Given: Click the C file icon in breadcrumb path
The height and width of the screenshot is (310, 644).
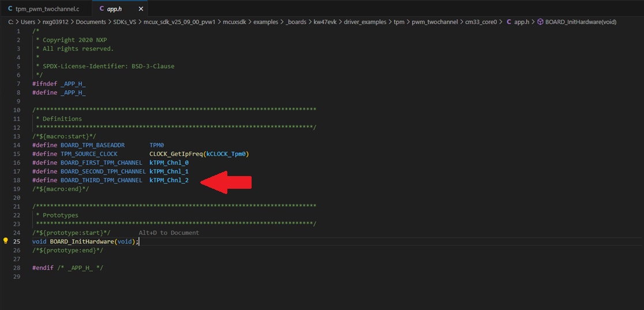Looking at the screenshot, I should coord(508,22).
